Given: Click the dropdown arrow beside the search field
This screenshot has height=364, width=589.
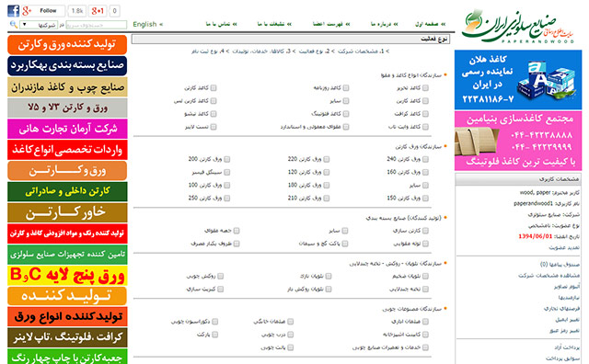Looking at the screenshot, I should click(24, 25).
